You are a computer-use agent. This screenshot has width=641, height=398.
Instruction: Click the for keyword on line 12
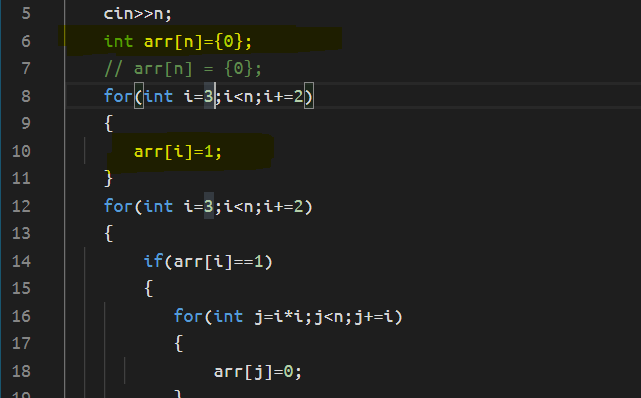point(119,206)
